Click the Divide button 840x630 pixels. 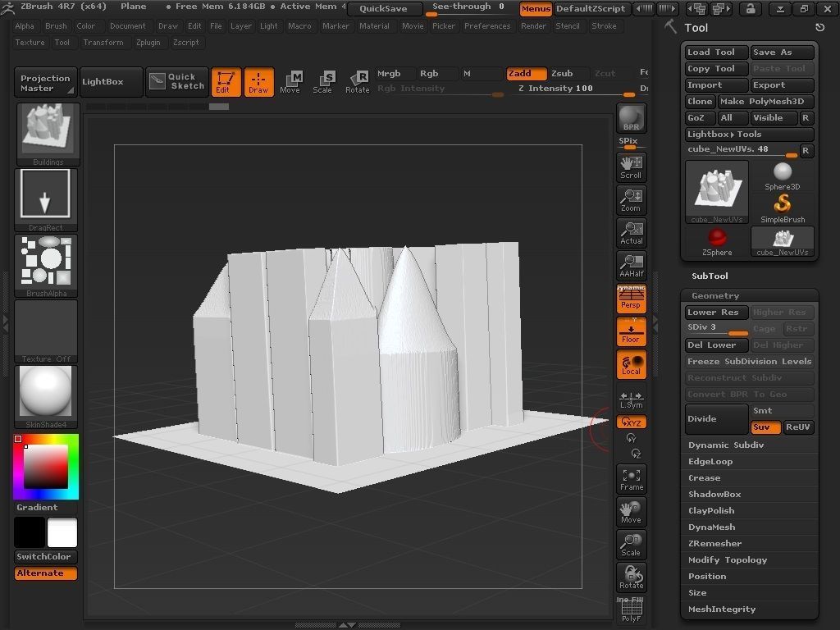716,419
